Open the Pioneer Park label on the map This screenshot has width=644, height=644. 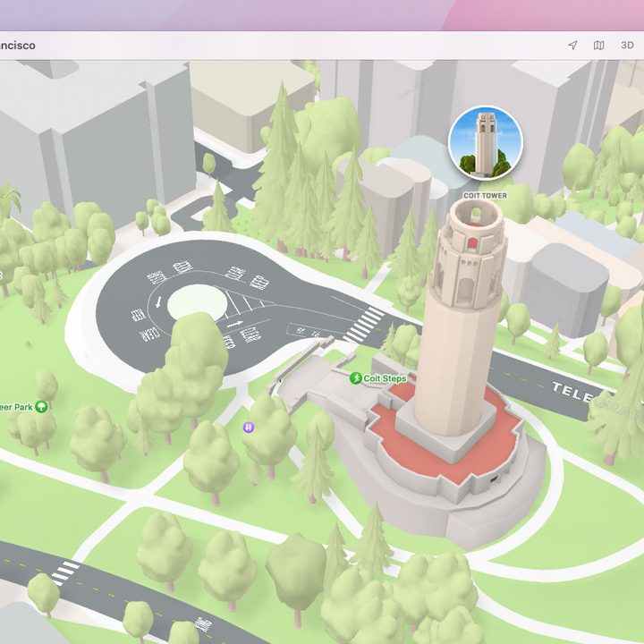click(16, 408)
